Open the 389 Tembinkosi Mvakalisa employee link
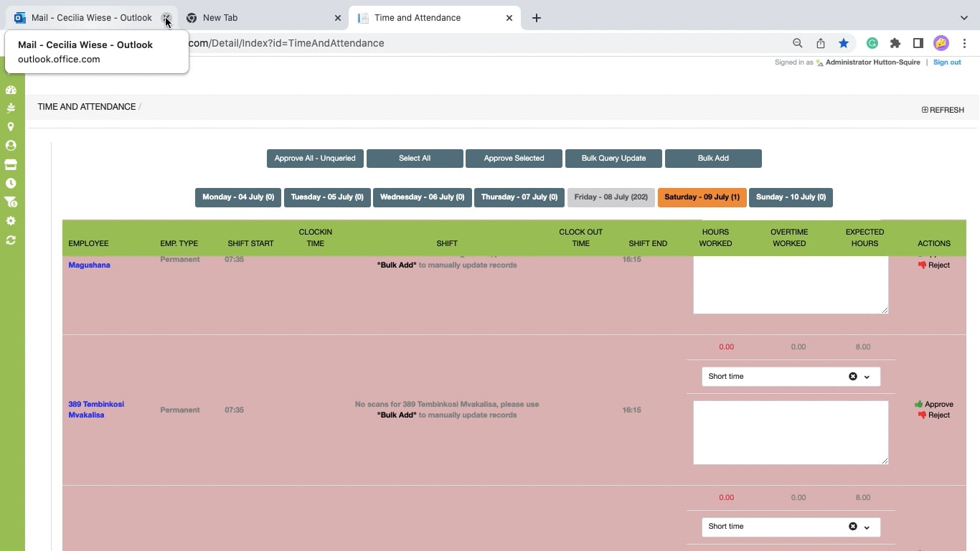980x551 pixels. click(96, 410)
